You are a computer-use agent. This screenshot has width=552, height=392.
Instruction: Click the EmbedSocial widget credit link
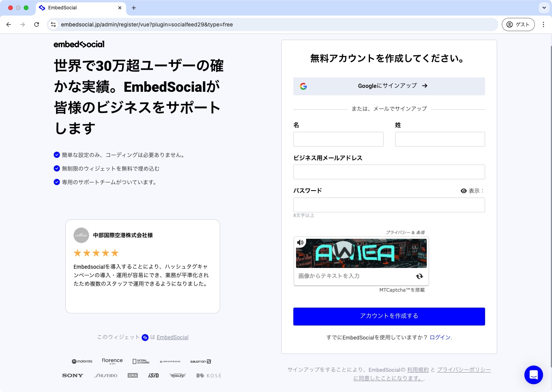[x=172, y=338]
